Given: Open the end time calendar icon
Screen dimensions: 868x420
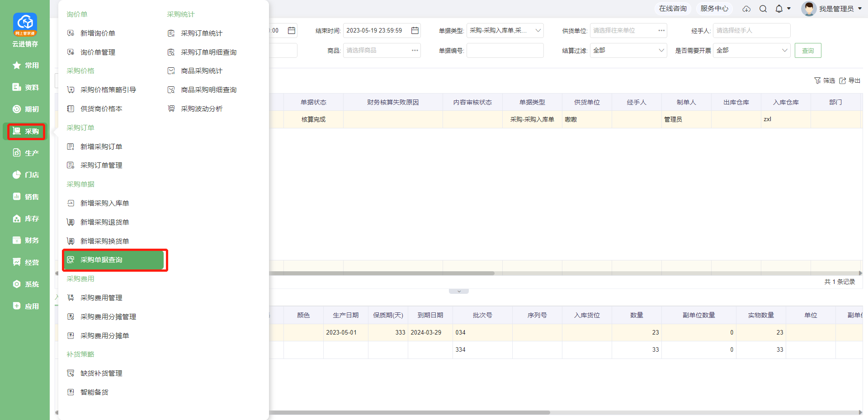Looking at the screenshot, I should click(415, 30).
